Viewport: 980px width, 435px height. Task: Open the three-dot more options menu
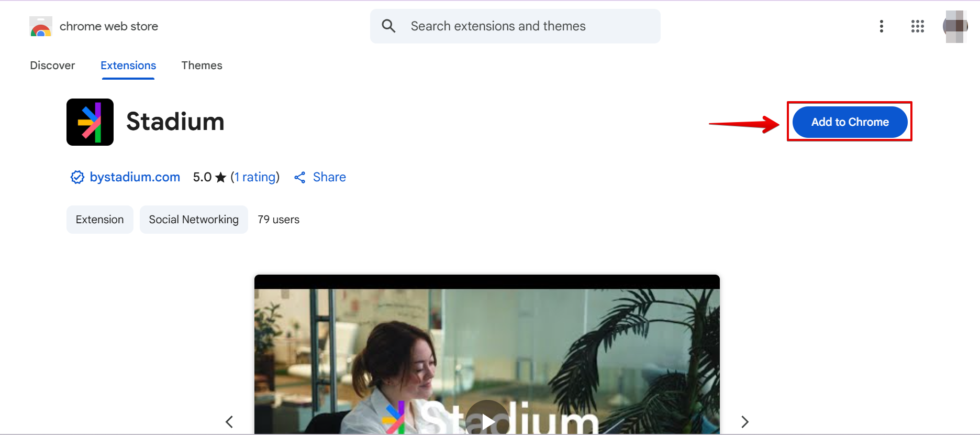pyautogui.click(x=882, y=26)
